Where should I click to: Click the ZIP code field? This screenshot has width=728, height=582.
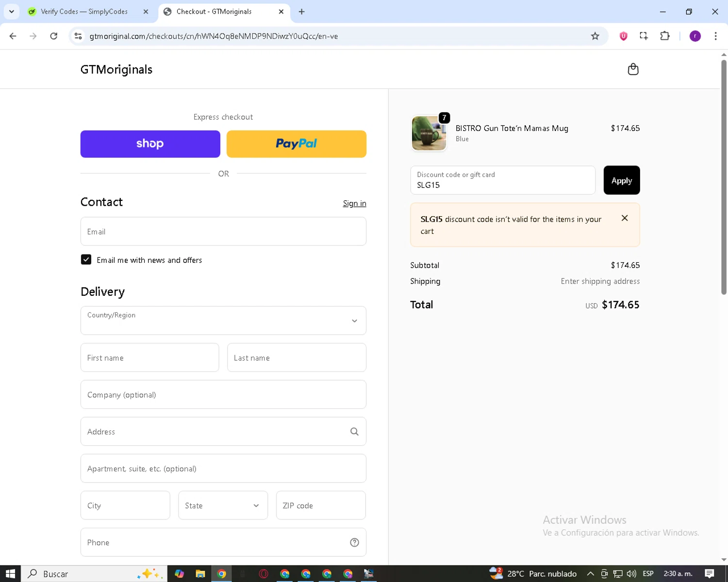pyautogui.click(x=321, y=505)
